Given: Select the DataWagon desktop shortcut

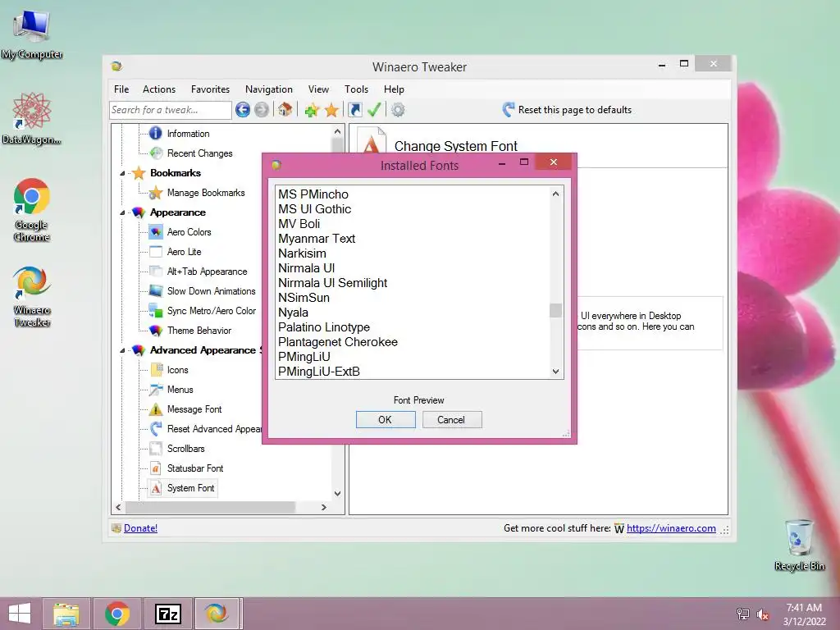Looking at the screenshot, I should tap(32, 118).
